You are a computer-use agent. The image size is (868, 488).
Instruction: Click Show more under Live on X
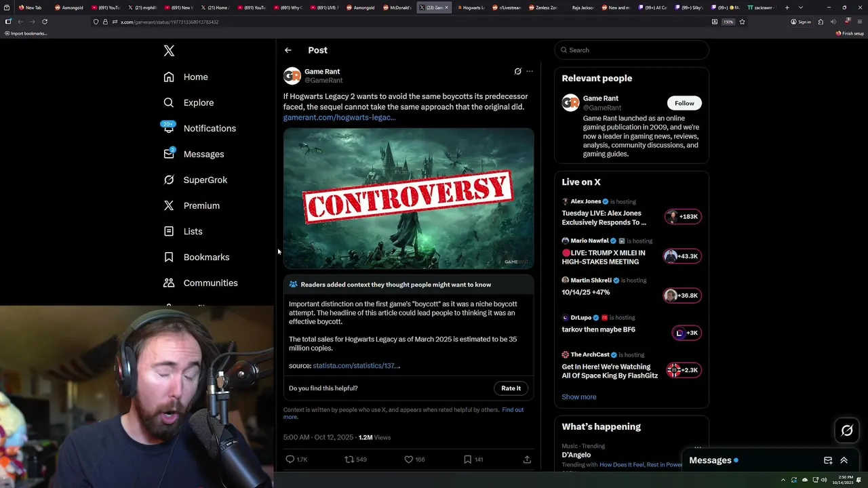[x=579, y=397]
